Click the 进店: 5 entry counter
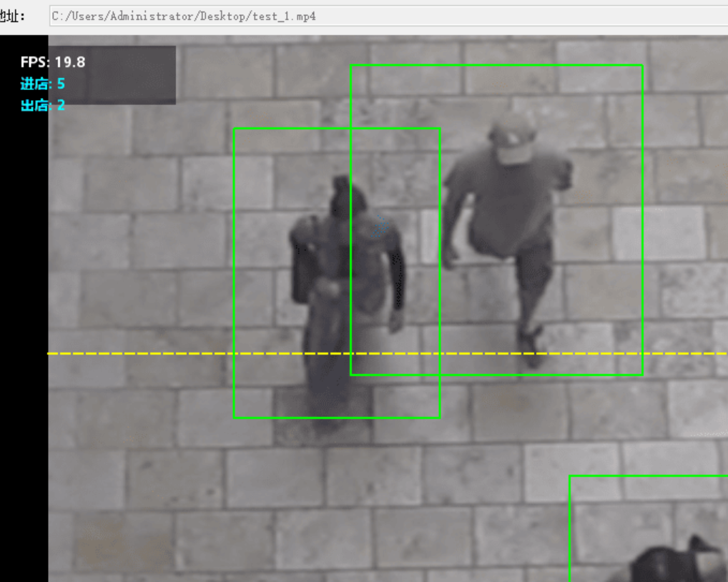728x582 pixels. [43, 84]
